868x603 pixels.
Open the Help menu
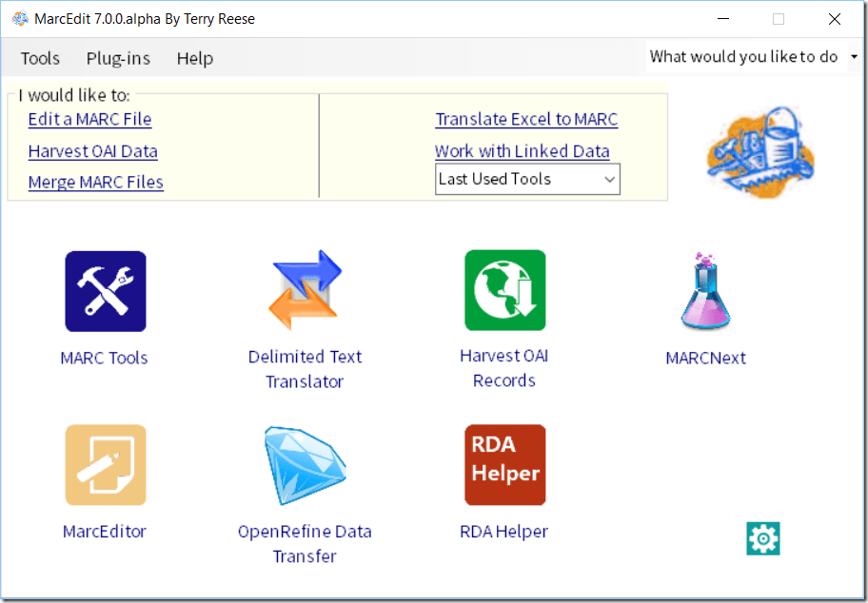[195, 58]
